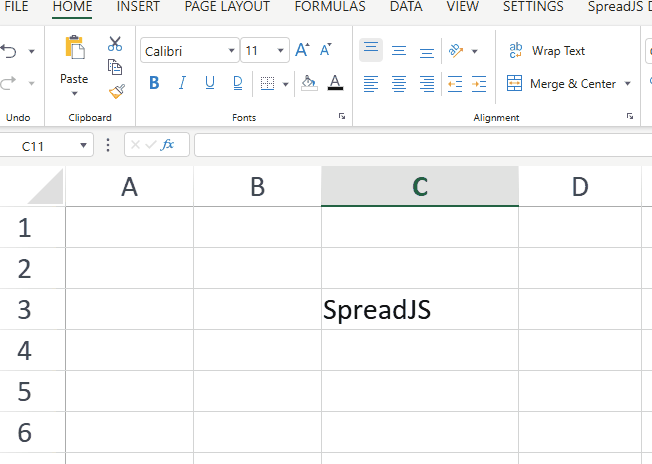Click the fill color bucket icon
Viewport: 652px width, 464px height.
(309, 83)
